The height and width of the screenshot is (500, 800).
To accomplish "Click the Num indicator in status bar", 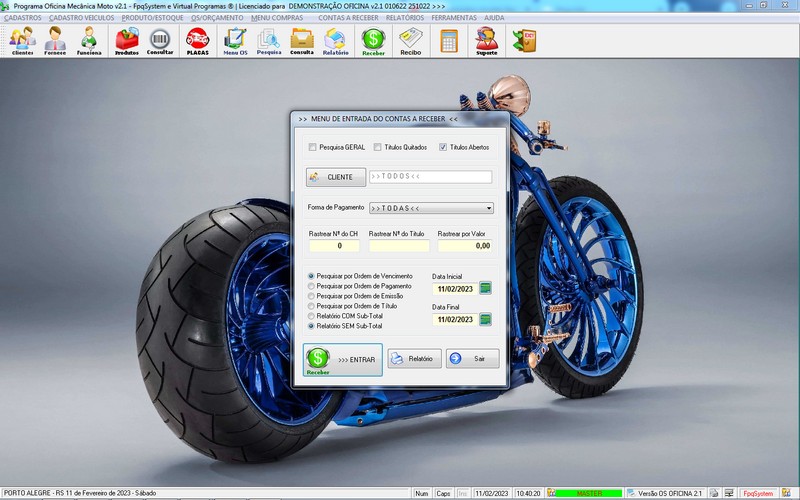I will (x=421, y=493).
